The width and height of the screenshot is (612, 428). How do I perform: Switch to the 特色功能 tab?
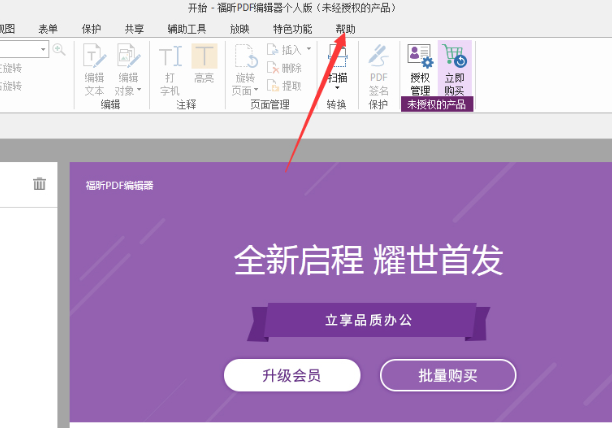pyautogui.click(x=292, y=29)
